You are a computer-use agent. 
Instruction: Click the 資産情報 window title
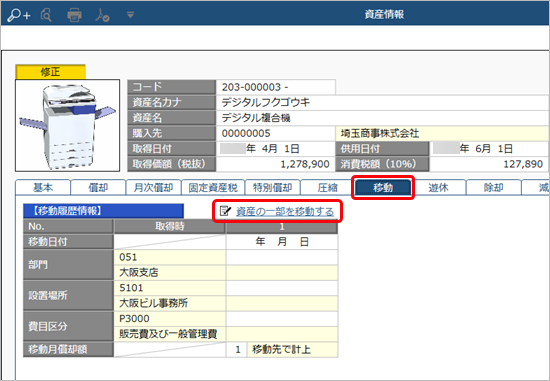click(384, 14)
